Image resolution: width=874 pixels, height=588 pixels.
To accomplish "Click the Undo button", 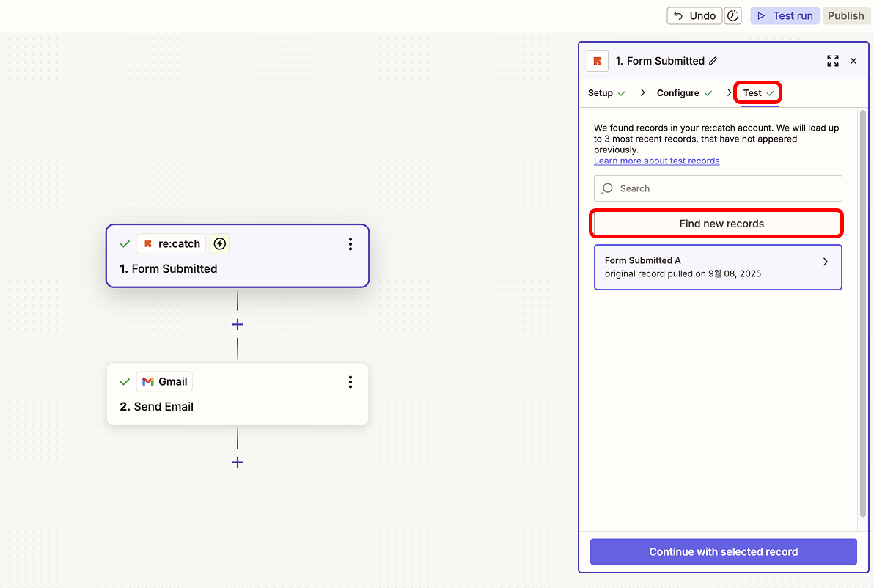I will pos(694,16).
